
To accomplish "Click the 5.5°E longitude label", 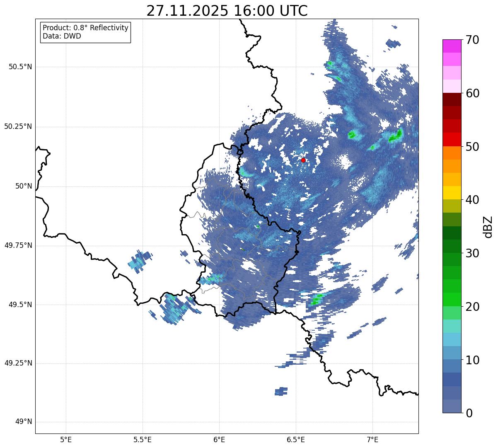I will pos(143,440).
